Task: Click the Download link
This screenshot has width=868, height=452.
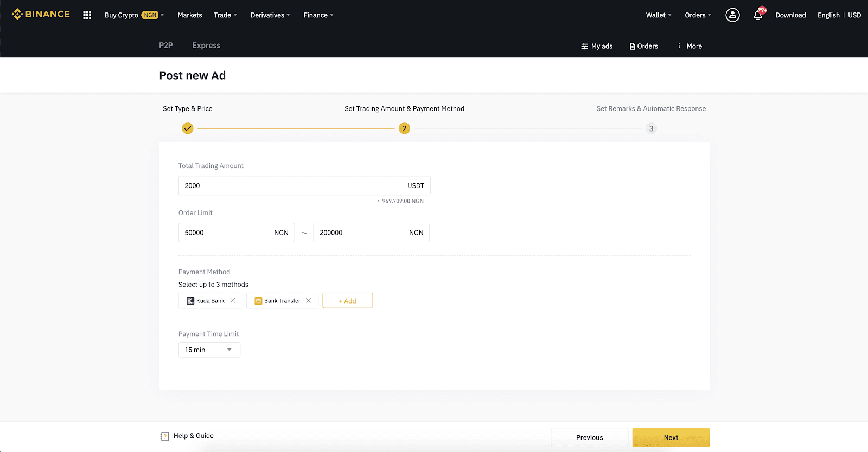Action: click(790, 15)
